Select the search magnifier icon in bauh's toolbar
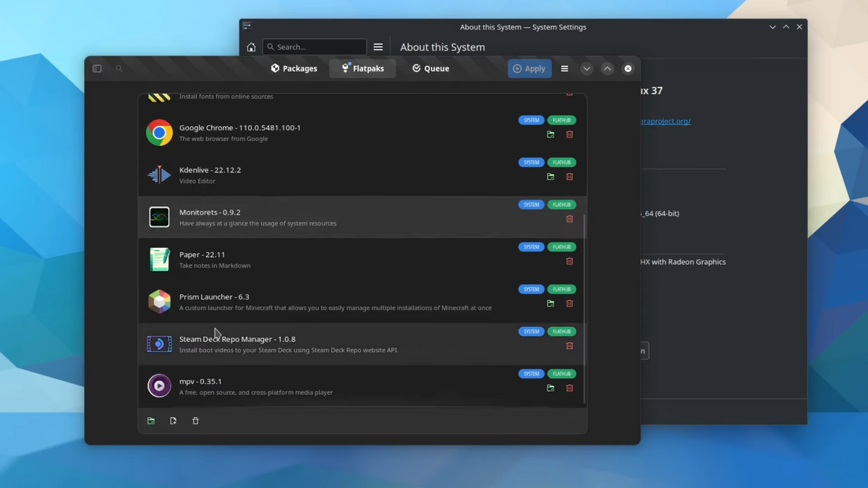The image size is (868, 488). (x=119, y=68)
